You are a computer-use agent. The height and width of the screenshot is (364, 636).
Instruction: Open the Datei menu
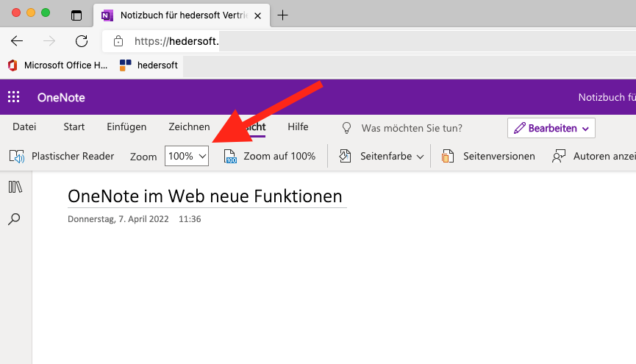[x=24, y=127]
